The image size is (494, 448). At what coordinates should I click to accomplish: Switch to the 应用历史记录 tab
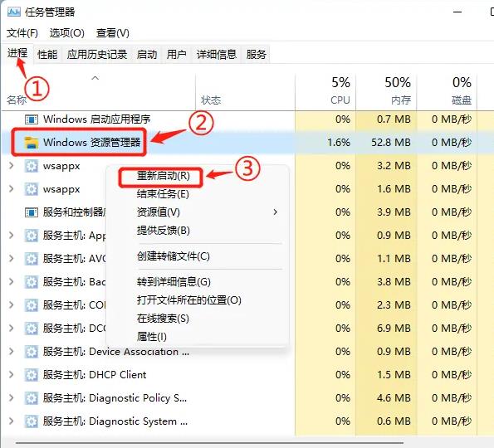[x=97, y=55]
